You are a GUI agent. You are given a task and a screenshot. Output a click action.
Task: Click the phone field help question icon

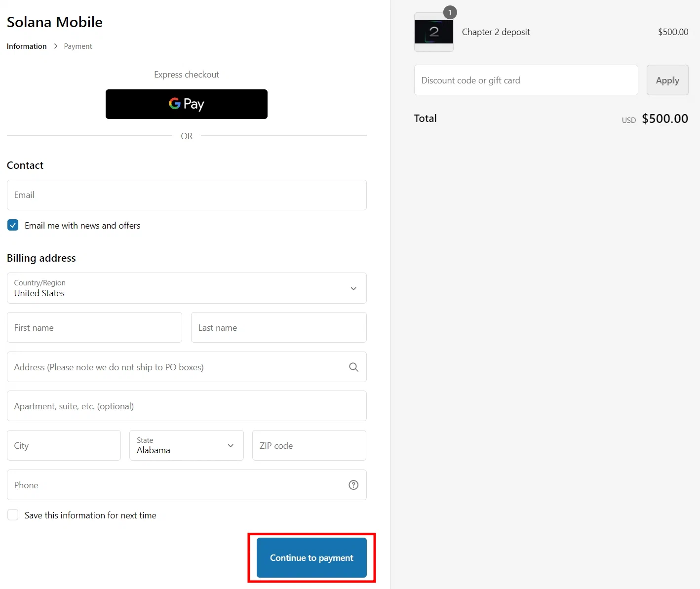(353, 485)
